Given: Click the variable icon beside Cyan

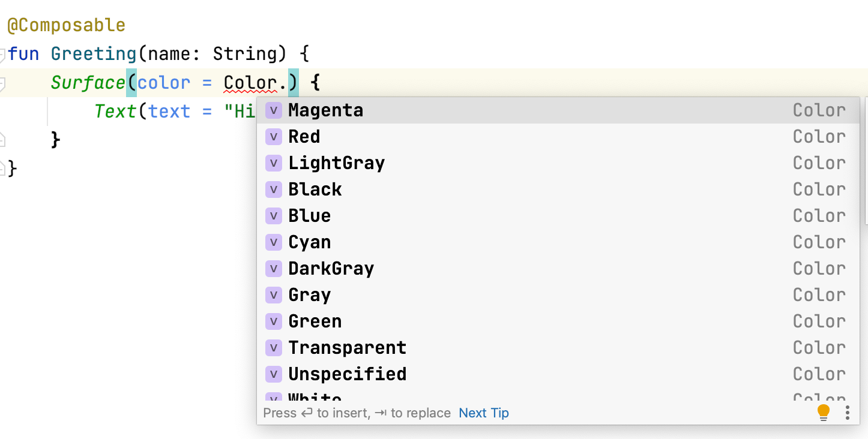Looking at the screenshot, I should 273,242.
